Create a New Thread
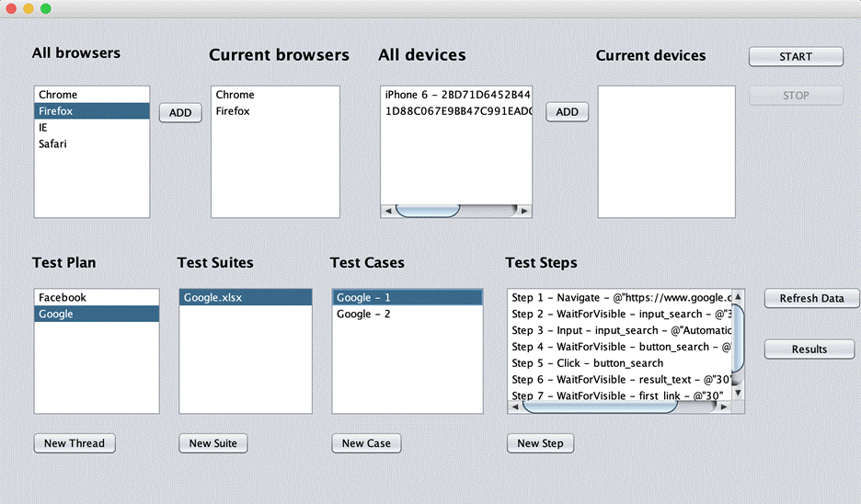 tap(75, 443)
